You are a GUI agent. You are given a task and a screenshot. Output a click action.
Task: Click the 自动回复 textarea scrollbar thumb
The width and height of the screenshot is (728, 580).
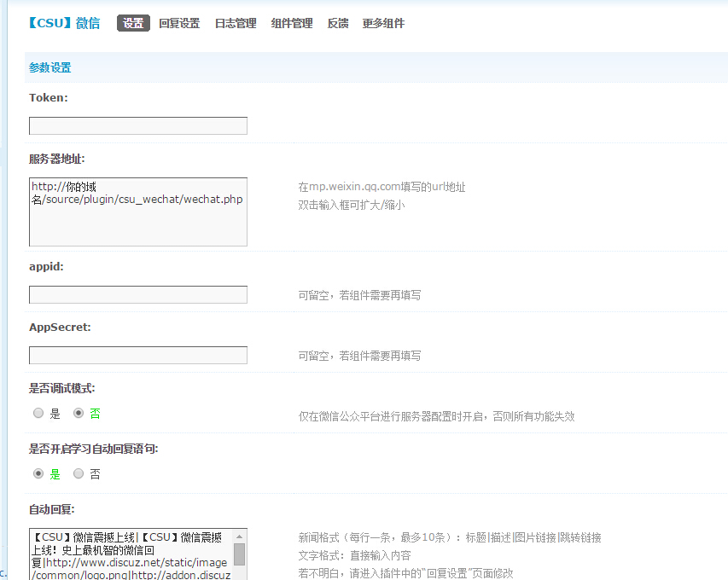239,554
